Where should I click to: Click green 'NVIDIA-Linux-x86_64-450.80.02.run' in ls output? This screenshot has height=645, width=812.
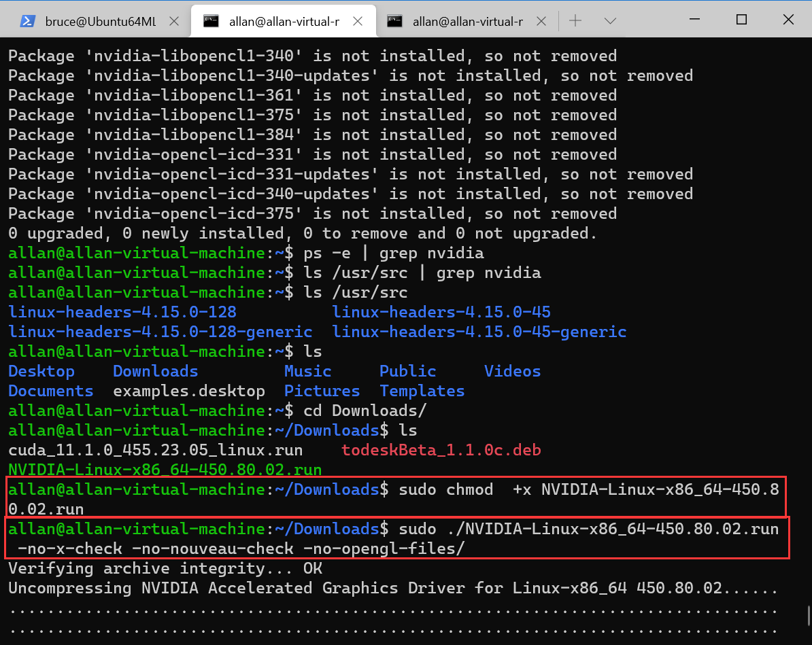[165, 470]
